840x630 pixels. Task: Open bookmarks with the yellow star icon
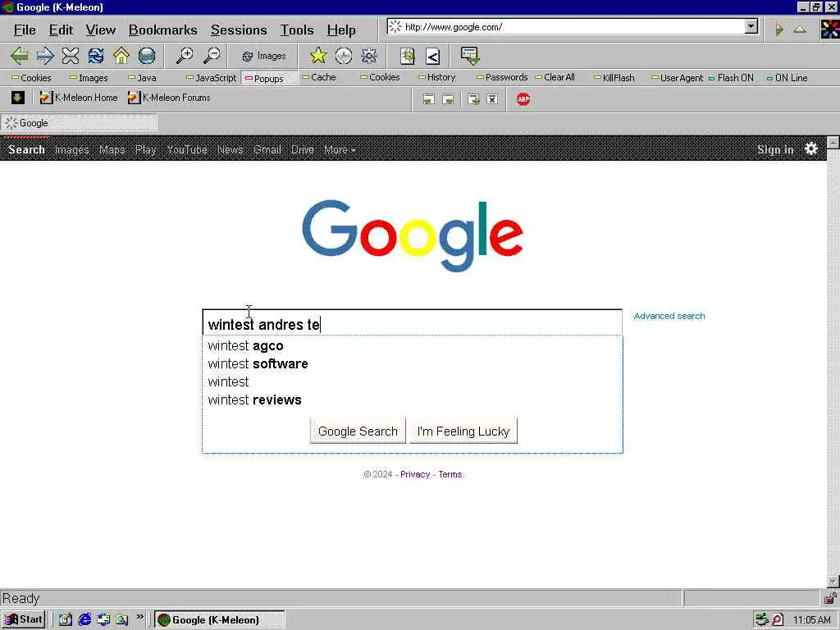click(318, 56)
